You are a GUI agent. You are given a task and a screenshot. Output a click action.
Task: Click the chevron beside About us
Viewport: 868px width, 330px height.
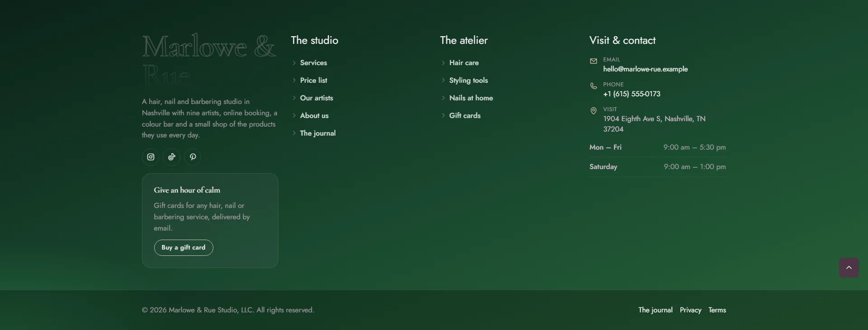(294, 116)
